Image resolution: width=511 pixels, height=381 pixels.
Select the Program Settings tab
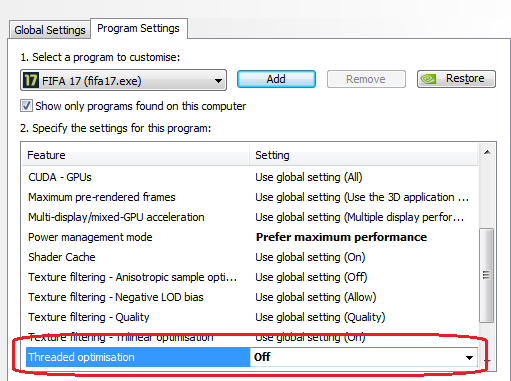(138, 28)
